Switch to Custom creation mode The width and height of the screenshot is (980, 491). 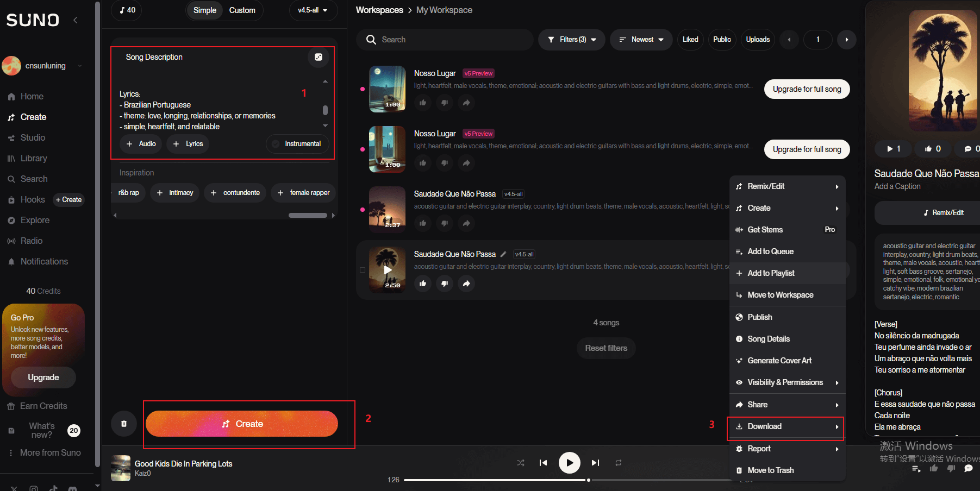click(242, 10)
